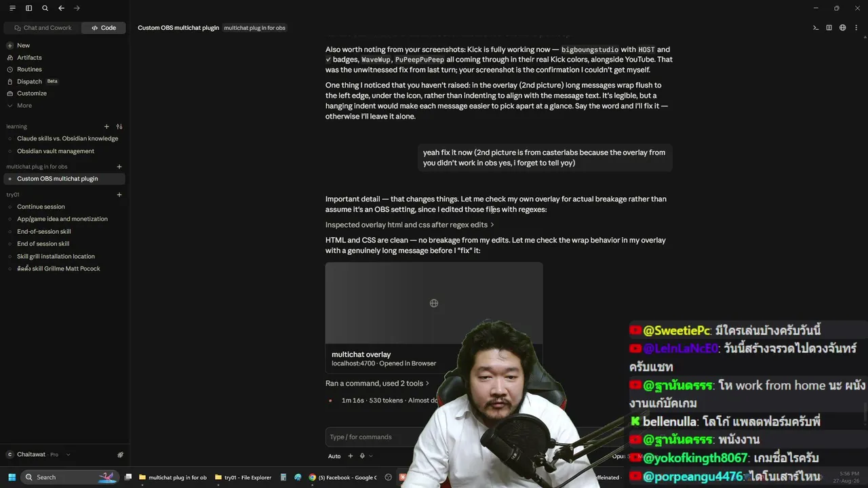Switch to the Code tab
Screen dimensions: 868x488
[104, 28]
